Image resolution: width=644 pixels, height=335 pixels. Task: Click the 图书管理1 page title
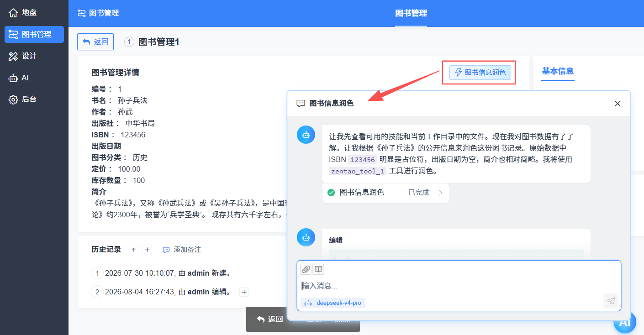(159, 42)
